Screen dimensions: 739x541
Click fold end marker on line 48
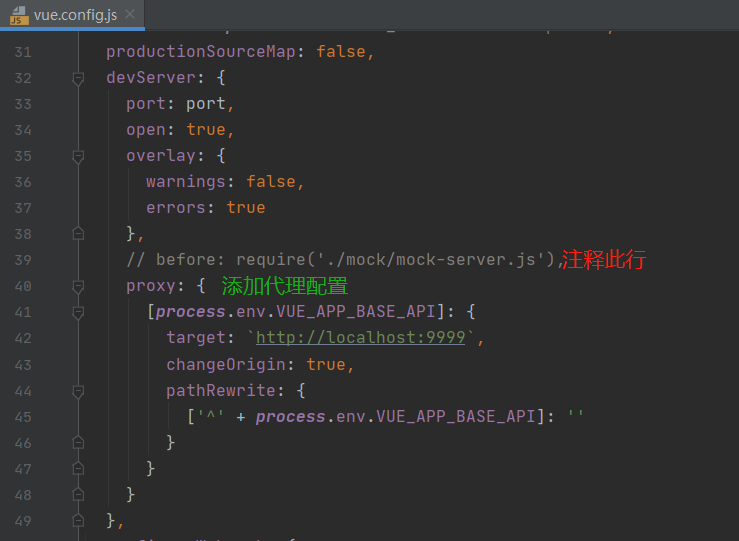click(78, 494)
